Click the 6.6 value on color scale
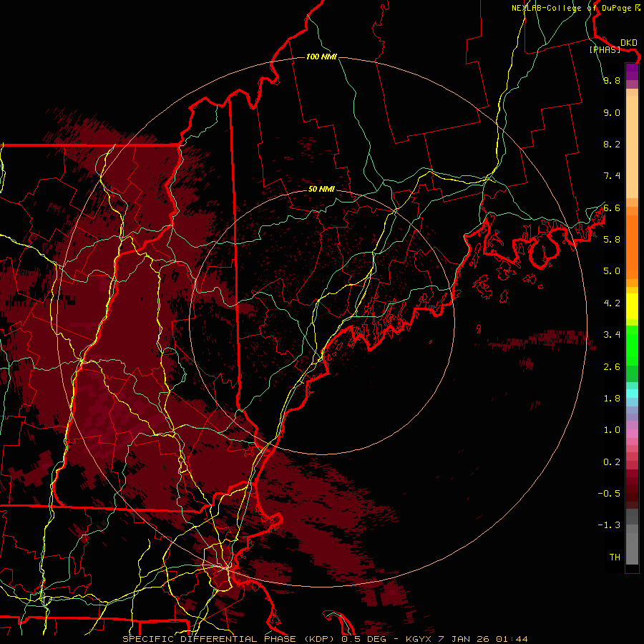 pos(612,208)
